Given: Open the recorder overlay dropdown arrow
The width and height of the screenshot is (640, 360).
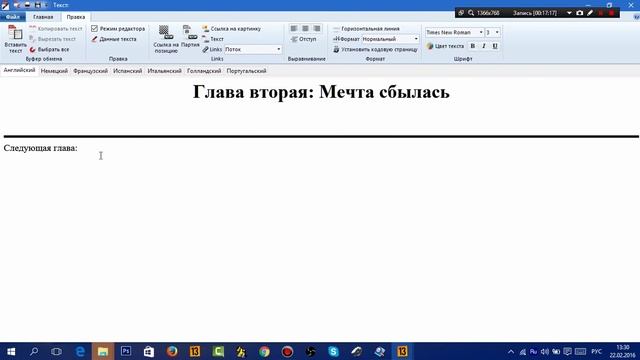Looking at the screenshot, I should pyautogui.click(x=569, y=13).
